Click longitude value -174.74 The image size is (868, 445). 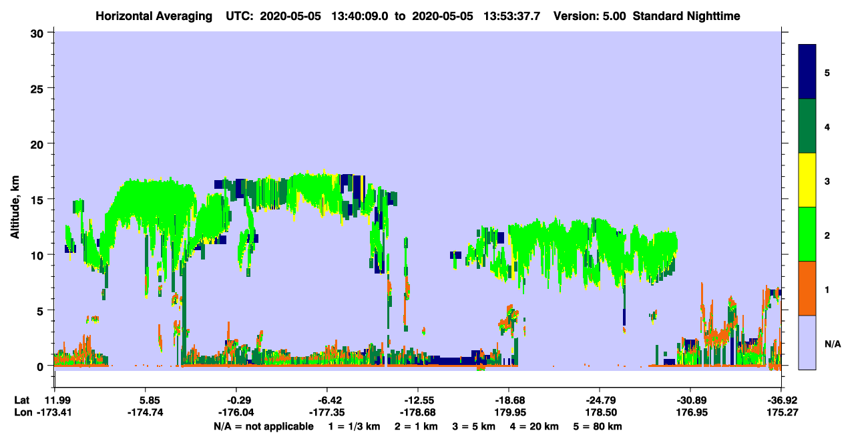[146, 413]
